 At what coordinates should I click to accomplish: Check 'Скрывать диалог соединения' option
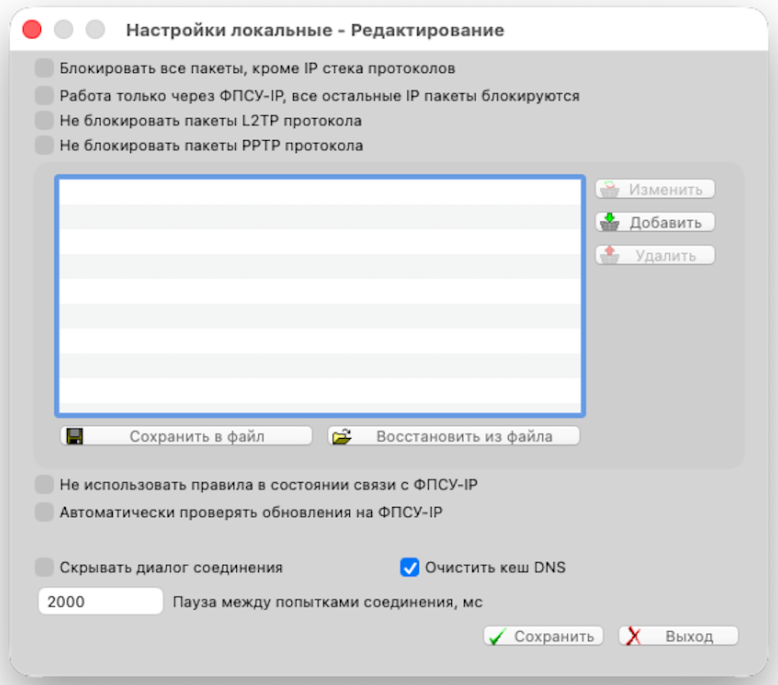[x=44, y=567]
